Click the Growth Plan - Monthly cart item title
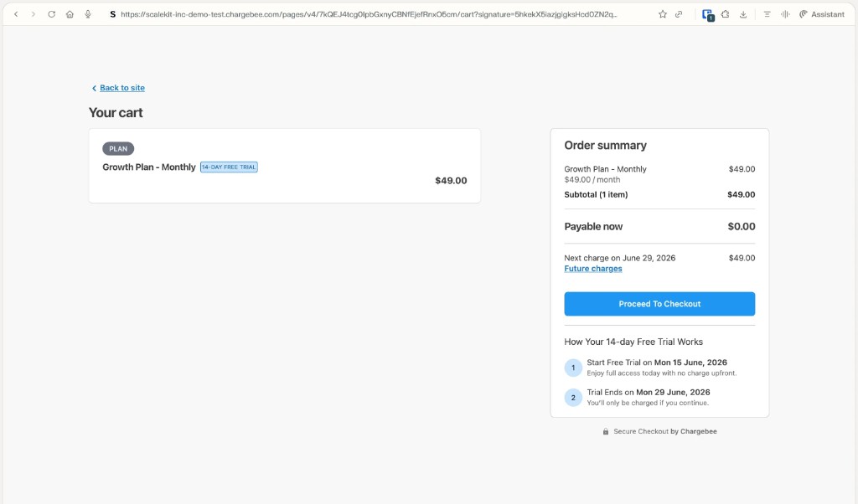858x504 pixels. pyautogui.click(x=149, y=167)
